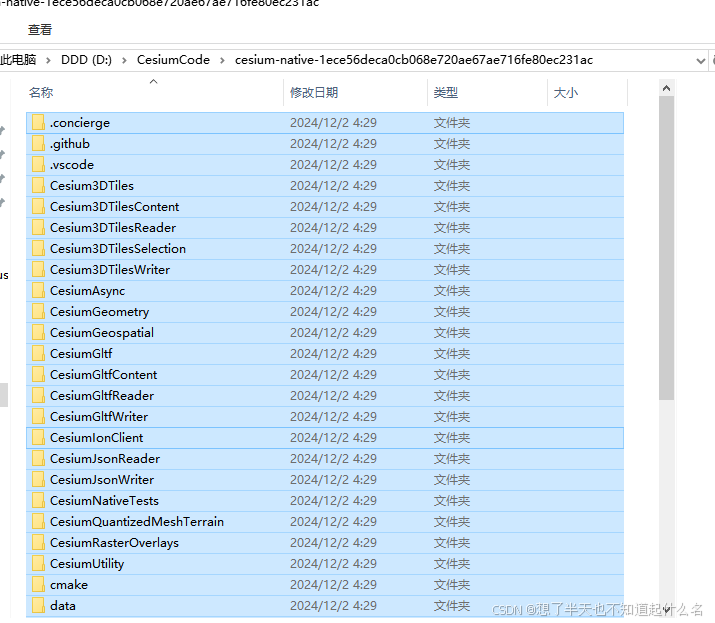Click modified date of .github row
Viewport: 715px width, 623px height.
click(x=333, y=144)
